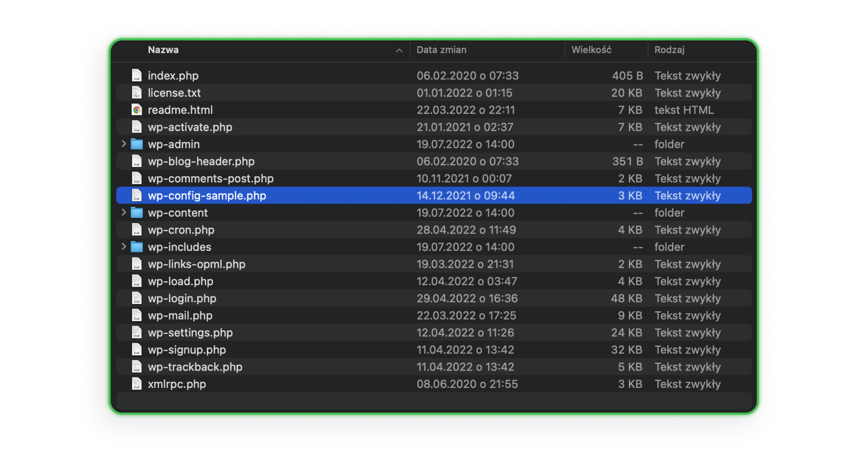Click the wp-signup.php file icon
The image size is (868, 453).
pos(137,350)
